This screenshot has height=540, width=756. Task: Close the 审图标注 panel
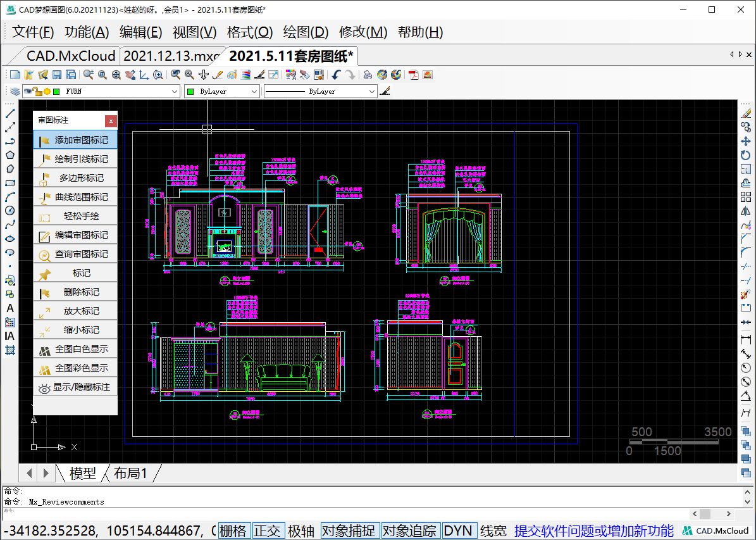[111, 121]
